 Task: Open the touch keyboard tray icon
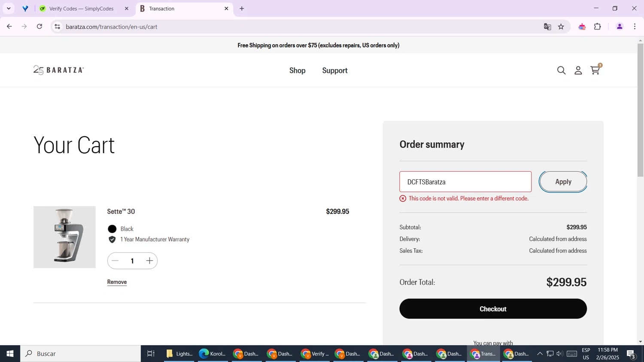point(572,354)
